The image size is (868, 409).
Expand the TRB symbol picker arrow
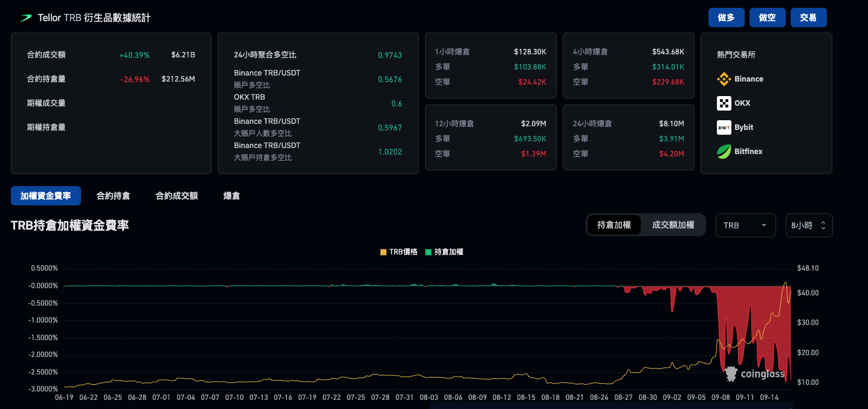[x=763, y=225]
